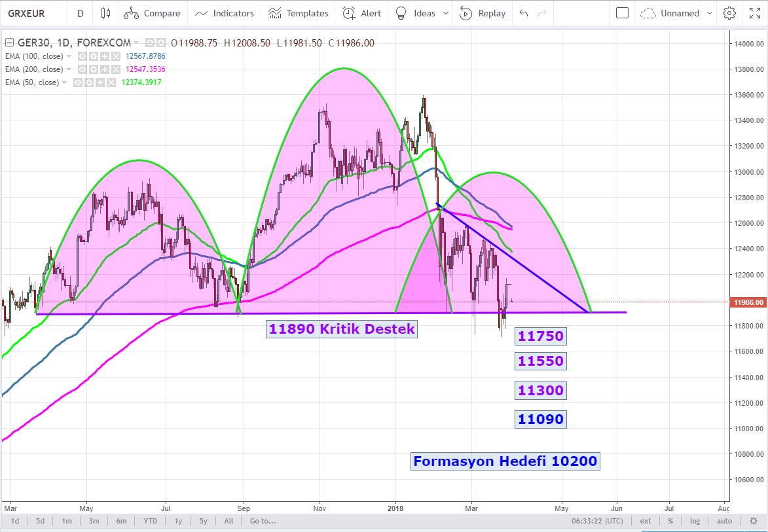768x532 pixels.
Task: Create an Alert with the clock icon
Action: click(362, 13)
